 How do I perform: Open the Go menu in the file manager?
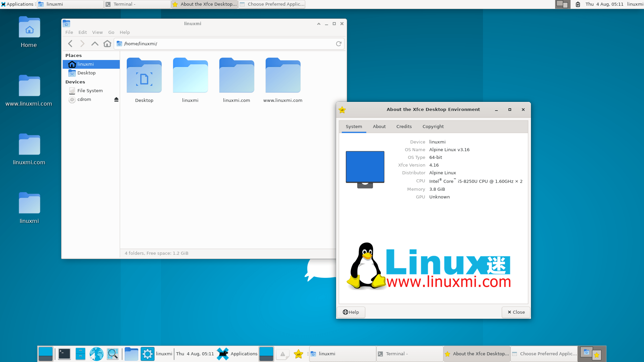[111, 32]
